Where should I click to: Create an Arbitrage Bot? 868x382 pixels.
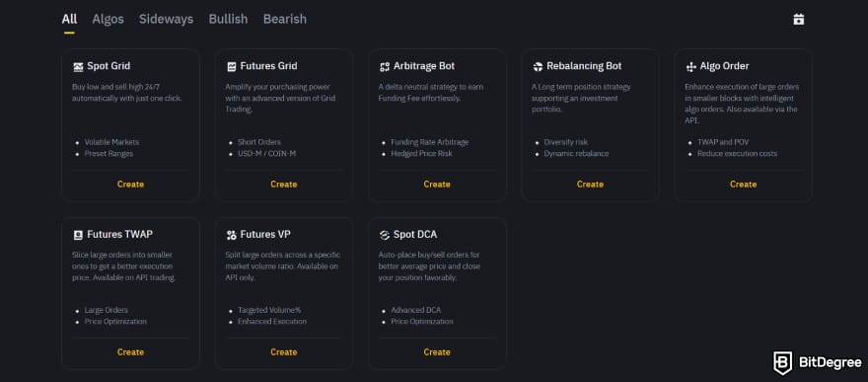[x=437, y=185]
